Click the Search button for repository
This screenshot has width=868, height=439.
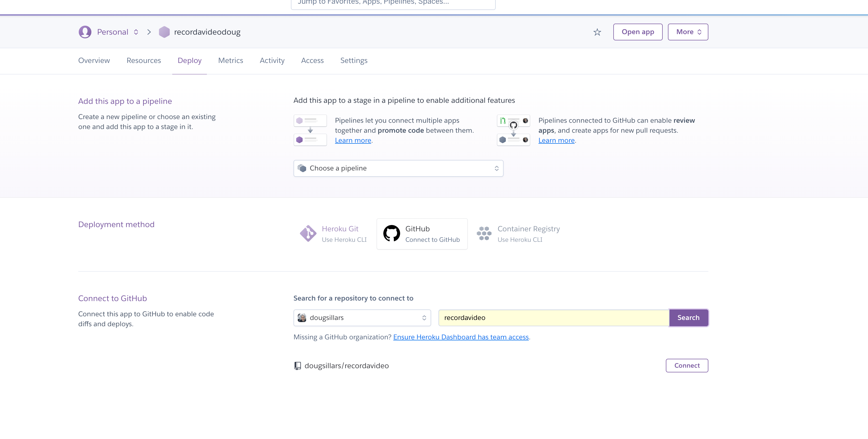click(x=688, y=318)
